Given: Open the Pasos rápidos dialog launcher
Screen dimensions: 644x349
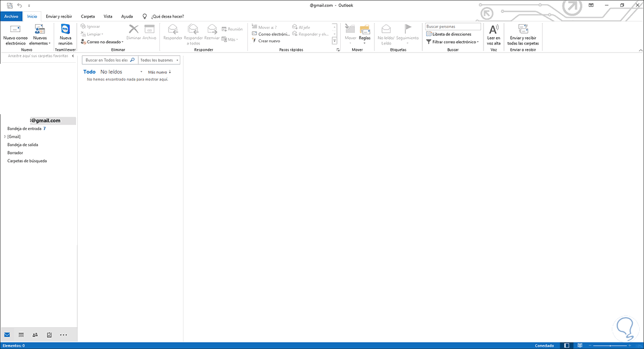Looking at the screenshot, I should 338,50.
